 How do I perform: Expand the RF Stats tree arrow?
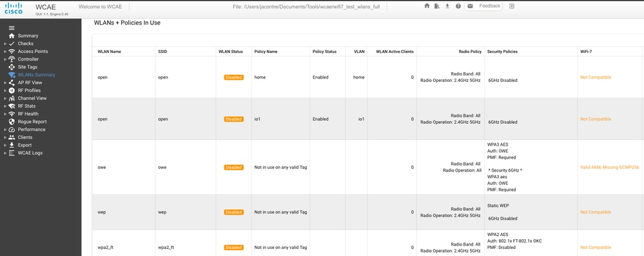[5, 106]
